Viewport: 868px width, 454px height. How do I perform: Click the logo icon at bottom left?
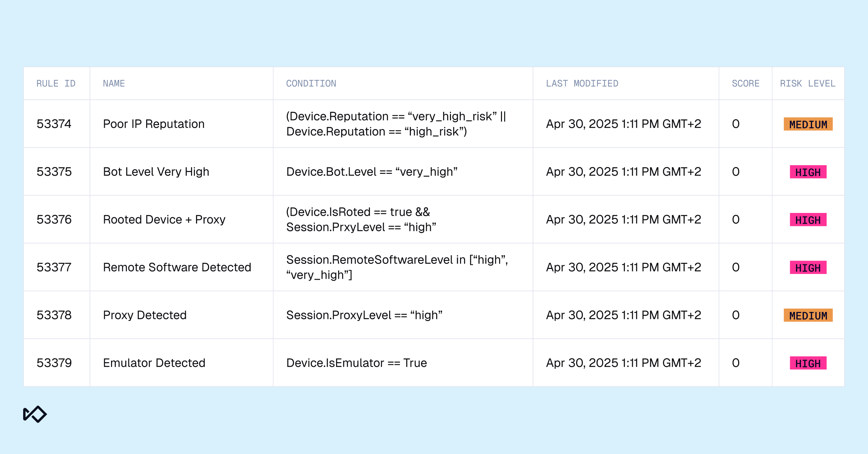[x=35, y=414]
